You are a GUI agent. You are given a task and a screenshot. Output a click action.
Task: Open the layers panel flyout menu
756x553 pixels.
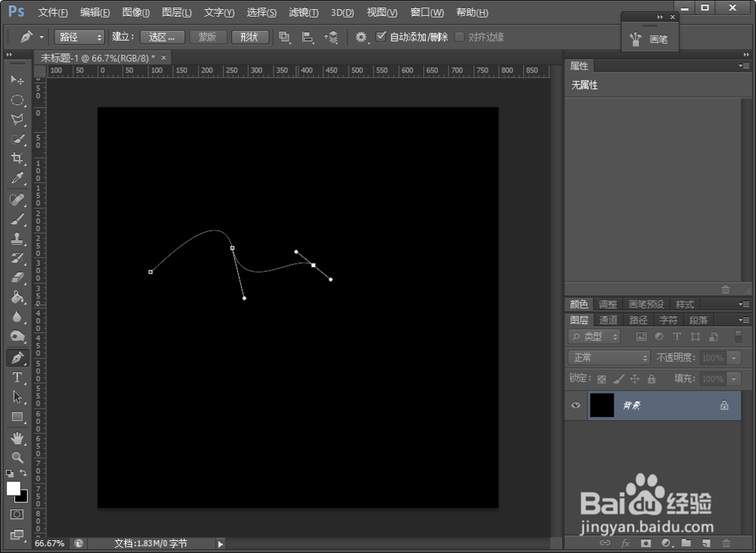pyautogui.click(x=743, y=320)
